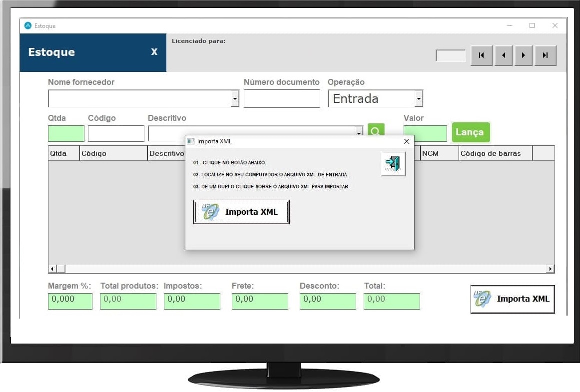Open the Operação Entrada dropdown
Image resolution: width=580 pixels, height=392 pixels.
click(x=419, y=99)
